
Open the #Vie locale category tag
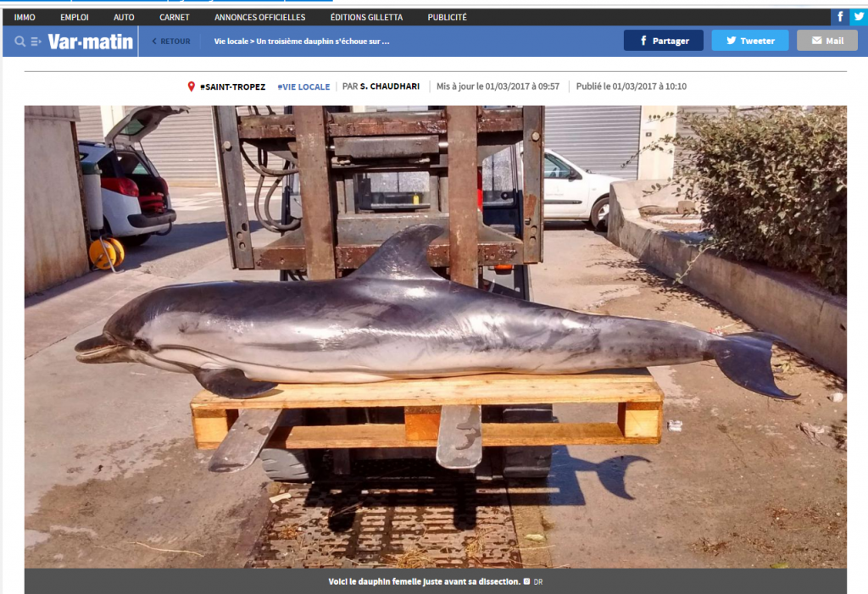[x=303, y=86]
